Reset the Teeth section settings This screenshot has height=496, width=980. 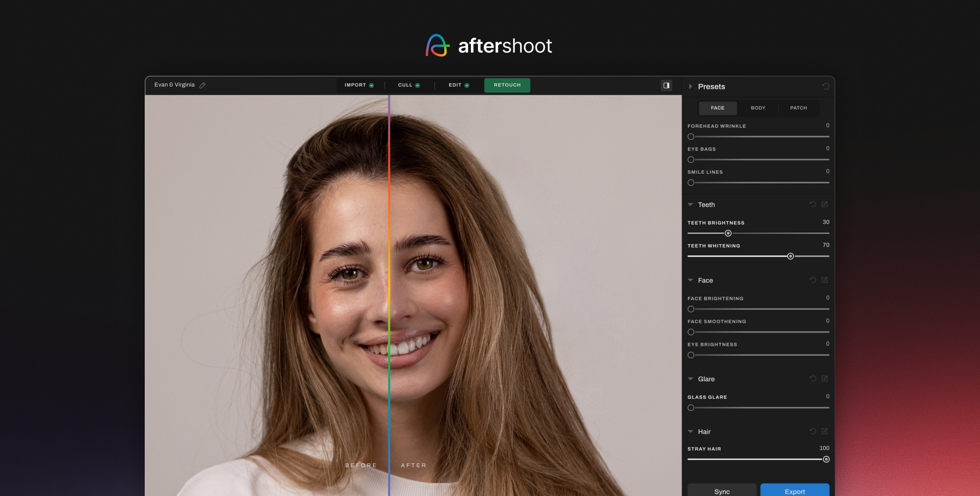[812, 204]
